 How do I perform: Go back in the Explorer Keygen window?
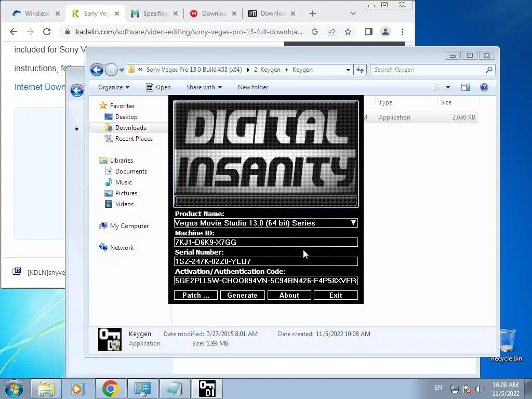tap(97, 70)
